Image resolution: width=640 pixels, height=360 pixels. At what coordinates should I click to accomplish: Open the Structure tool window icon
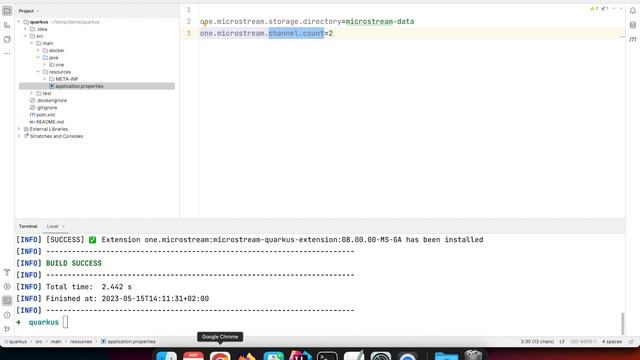coord(7,25)
